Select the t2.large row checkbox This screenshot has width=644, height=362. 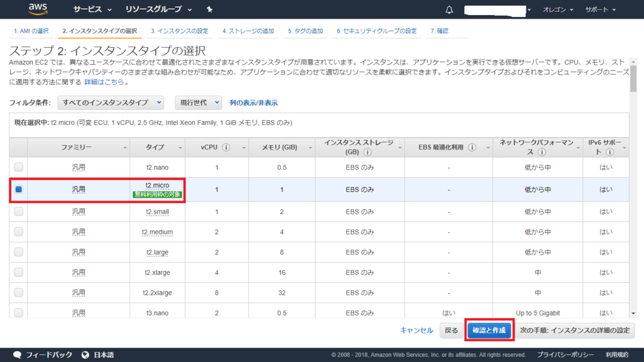pos(18,251)
